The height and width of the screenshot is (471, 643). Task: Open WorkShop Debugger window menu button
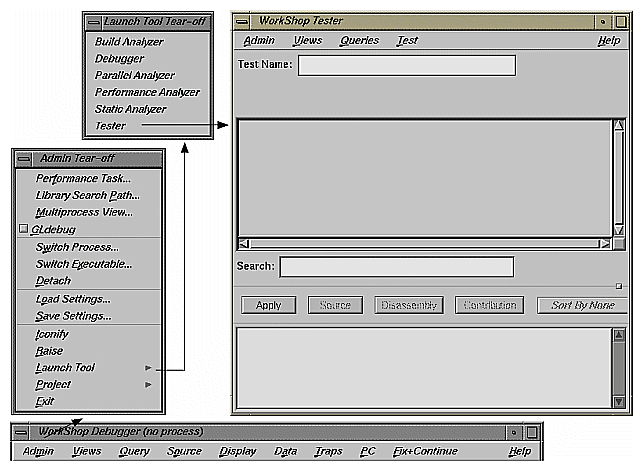coord(21,432)
